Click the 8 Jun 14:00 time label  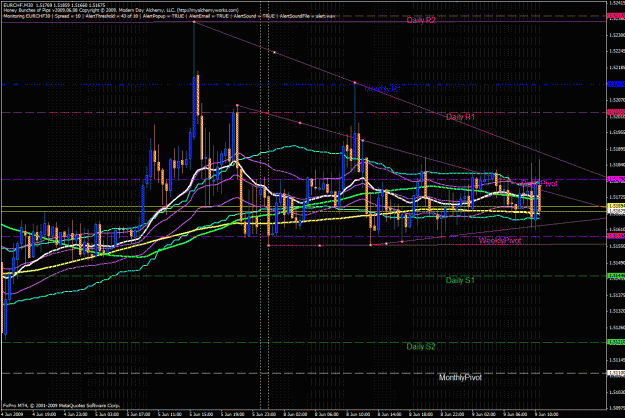click(390, 414)
